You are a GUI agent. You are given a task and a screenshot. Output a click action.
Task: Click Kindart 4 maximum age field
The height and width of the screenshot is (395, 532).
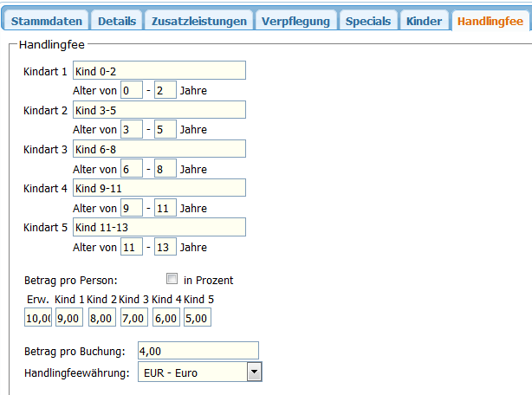tap(165, 207)
